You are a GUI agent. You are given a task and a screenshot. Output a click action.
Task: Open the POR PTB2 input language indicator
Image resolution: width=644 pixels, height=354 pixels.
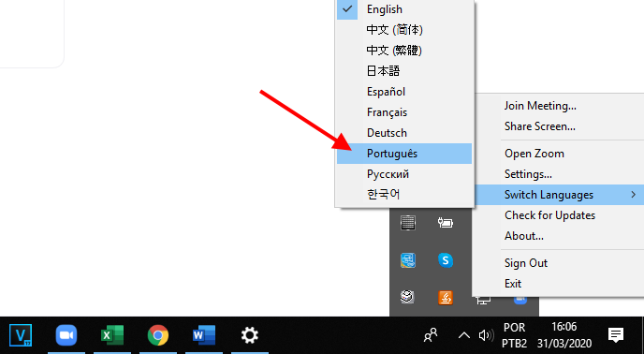[514, 335]
